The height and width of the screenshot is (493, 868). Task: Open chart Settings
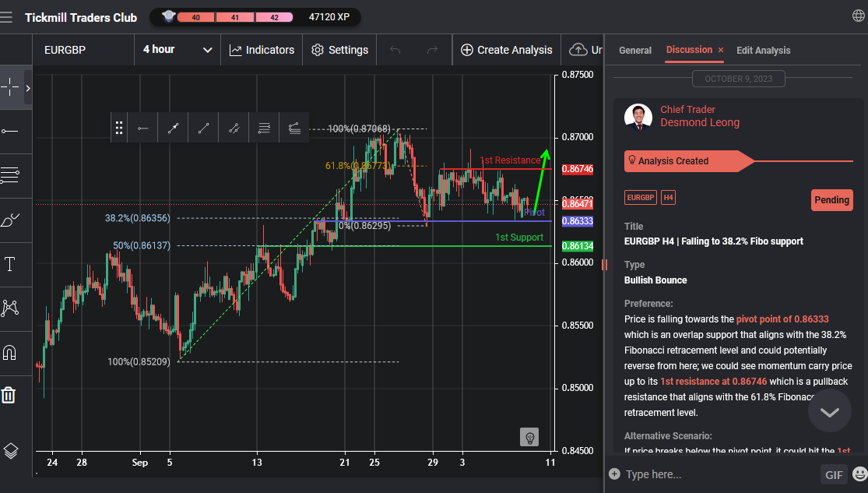pyautogui.click(x=340, y=50)
